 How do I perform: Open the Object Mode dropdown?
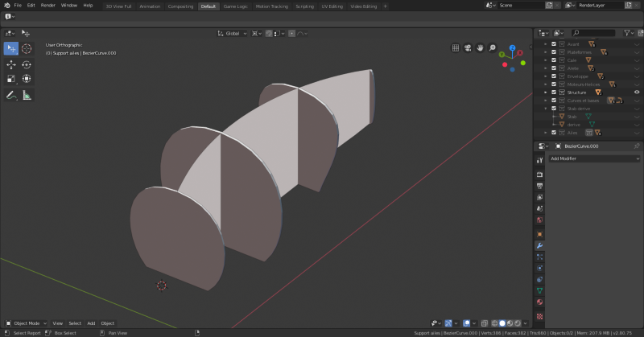26,323
